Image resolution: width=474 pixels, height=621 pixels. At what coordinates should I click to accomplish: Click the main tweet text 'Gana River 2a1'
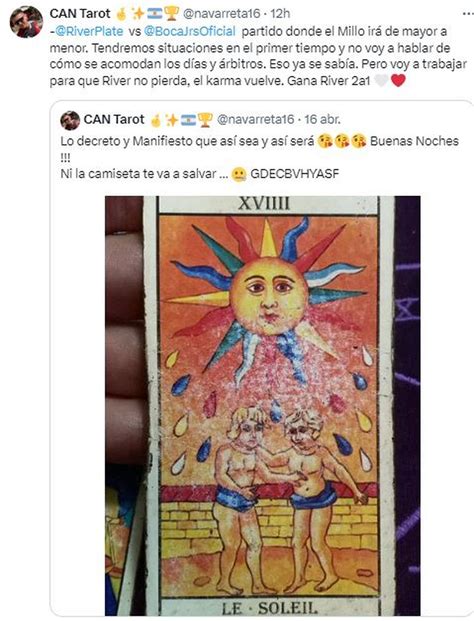click(x=329, y=81)
